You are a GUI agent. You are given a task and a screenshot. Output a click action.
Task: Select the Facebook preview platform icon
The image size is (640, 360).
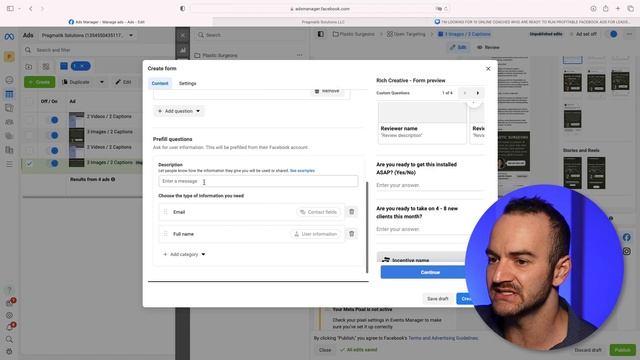[627, 237]
